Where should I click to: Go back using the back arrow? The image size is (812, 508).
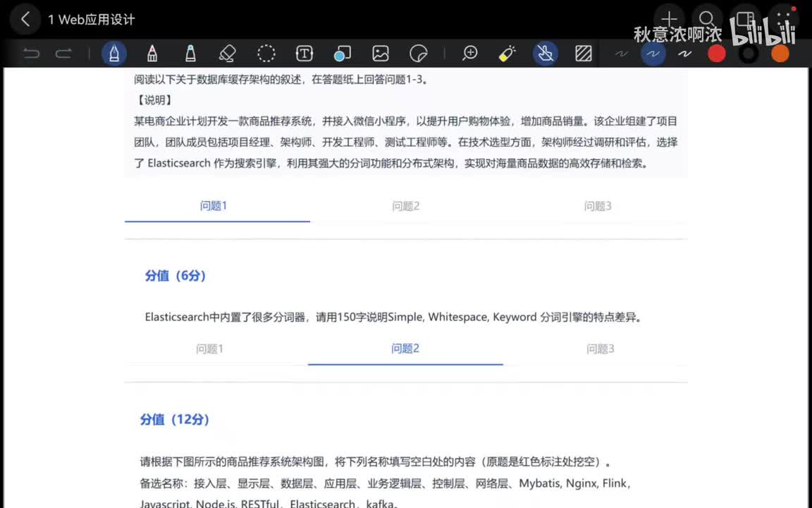(25, 19)
